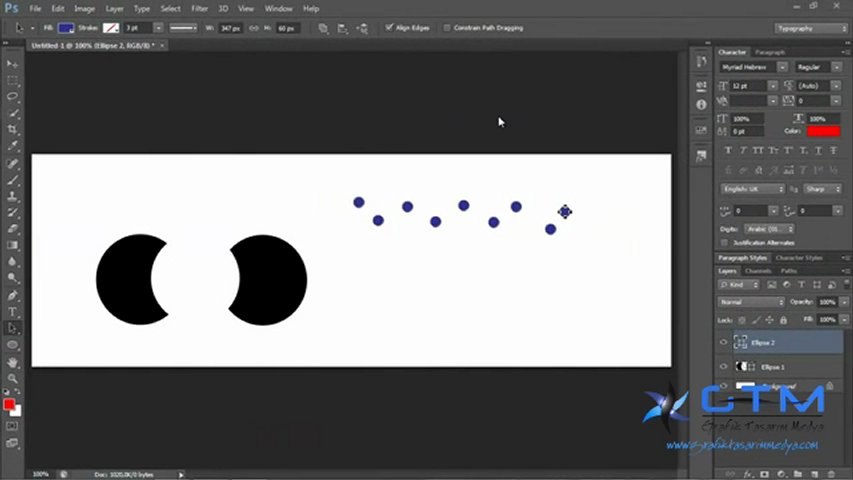The image size is (853, 480).
Task: Click the layer Opacity field
Action: coord(827,302)
